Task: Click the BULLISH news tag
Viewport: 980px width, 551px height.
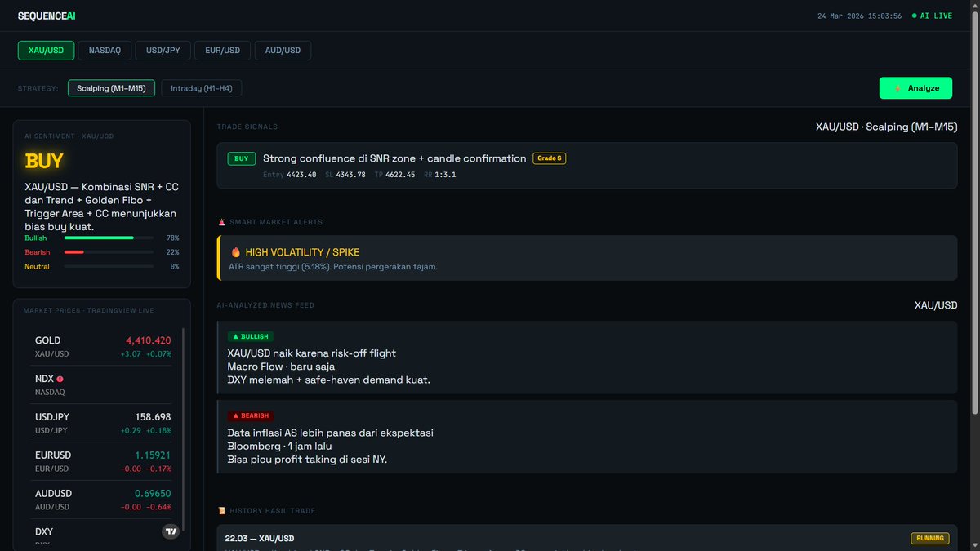Action: 250,336
